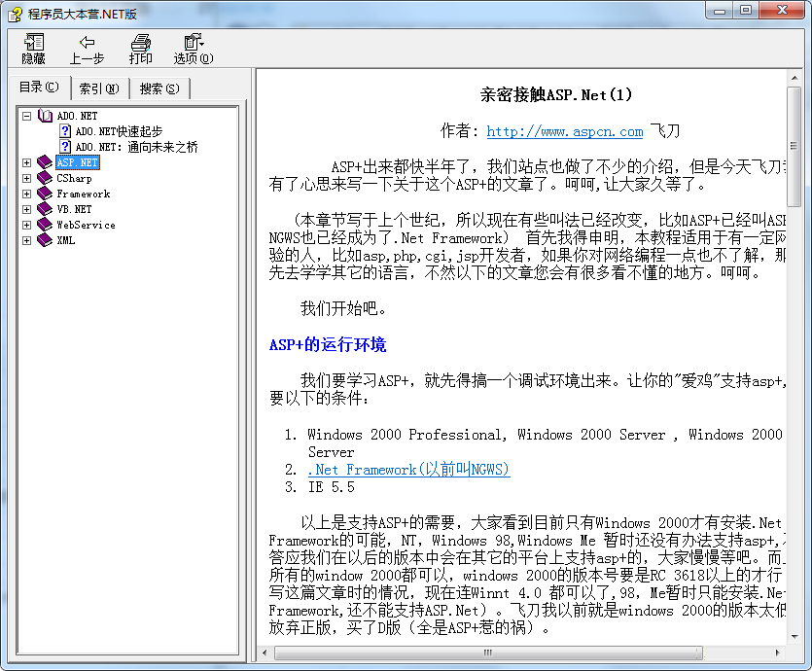Click the .Net Framework(以前叫NGWS) link
The height and width of the screenshot is (671, 812).
(x=407, y=469)
